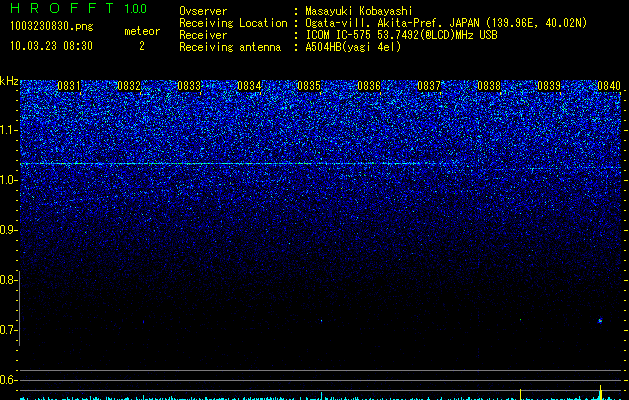Screen dimensions: 629x400
Task: Click the HROFFT title text
Action: (x=63, y=8)
